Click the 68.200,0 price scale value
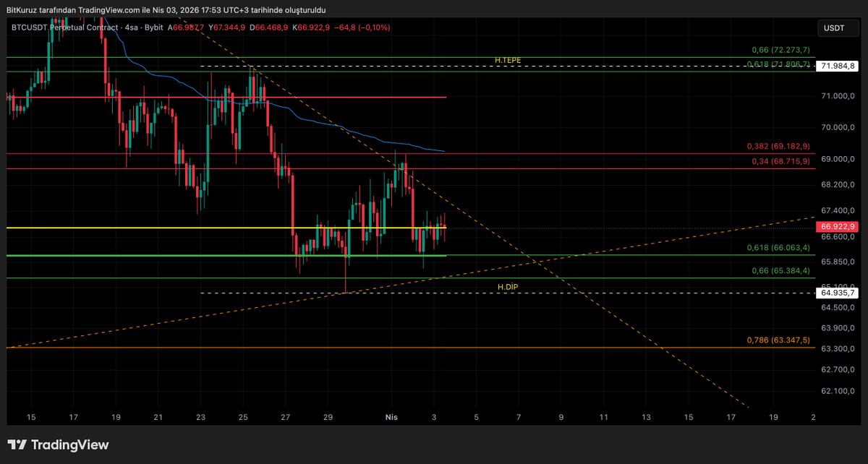The height and width of the screenshot is (464, 868). (837, 184)
